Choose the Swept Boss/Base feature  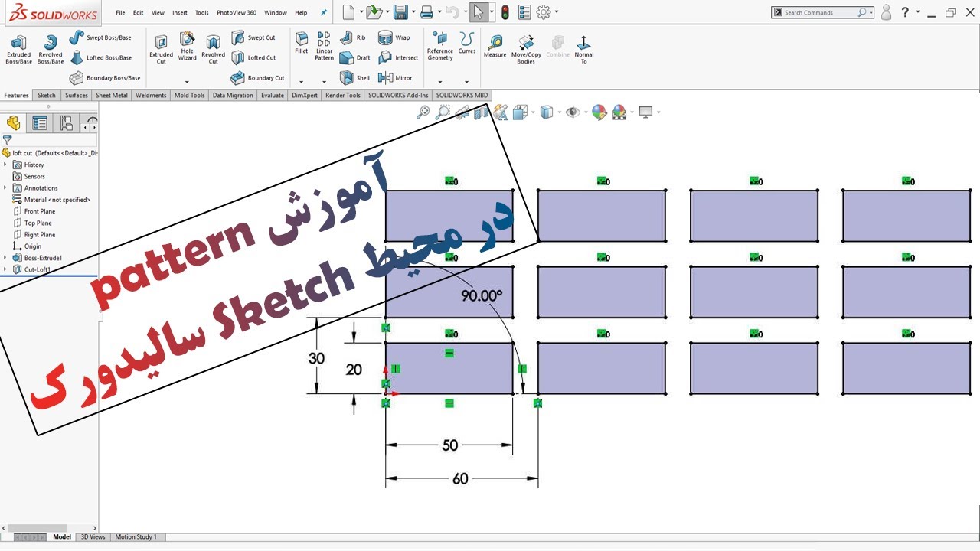point(100,37)
